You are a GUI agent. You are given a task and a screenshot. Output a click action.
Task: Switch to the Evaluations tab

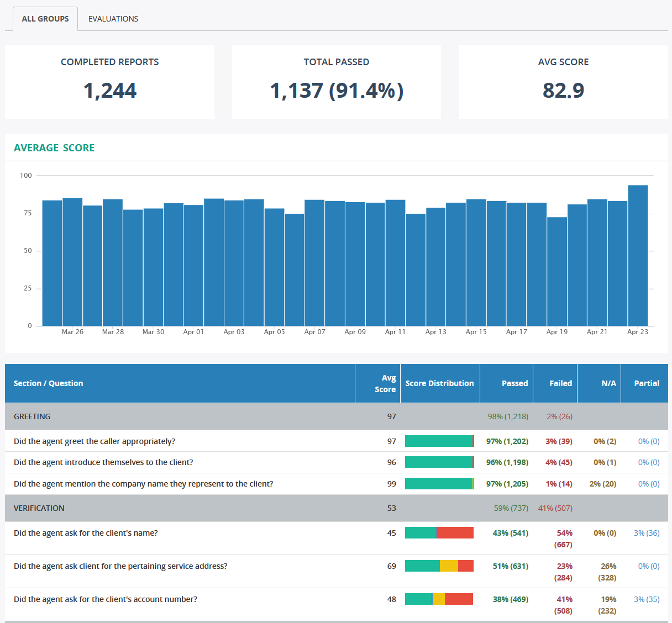(x=113, y=19)
